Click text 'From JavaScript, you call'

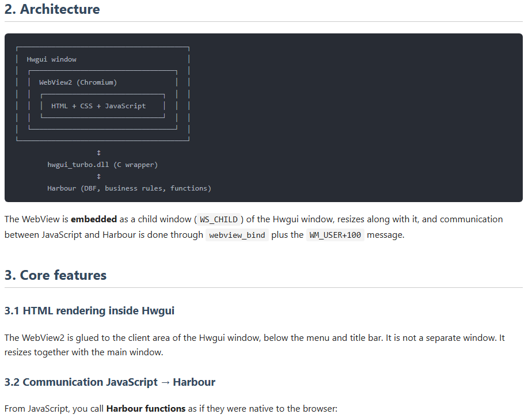point(54,409)
